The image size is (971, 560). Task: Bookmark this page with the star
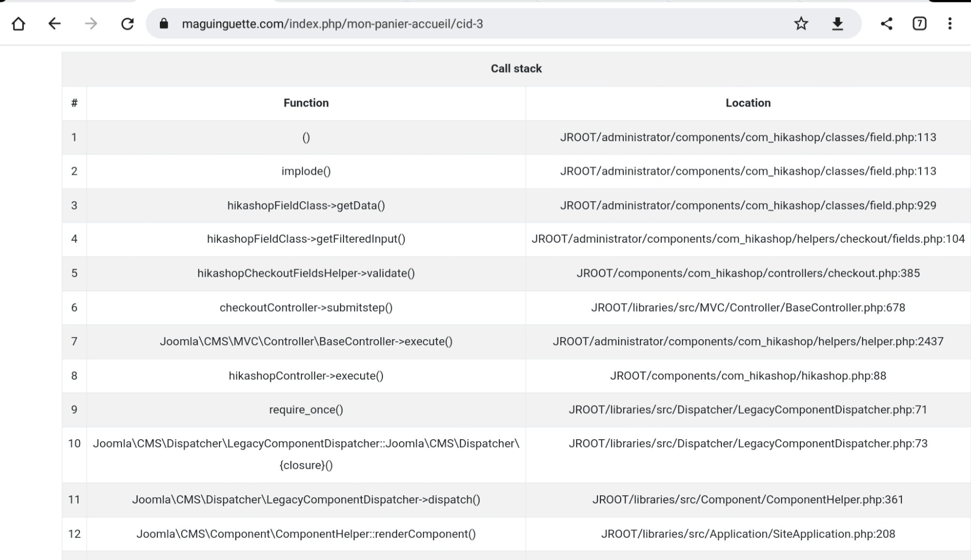click(801, 24)
